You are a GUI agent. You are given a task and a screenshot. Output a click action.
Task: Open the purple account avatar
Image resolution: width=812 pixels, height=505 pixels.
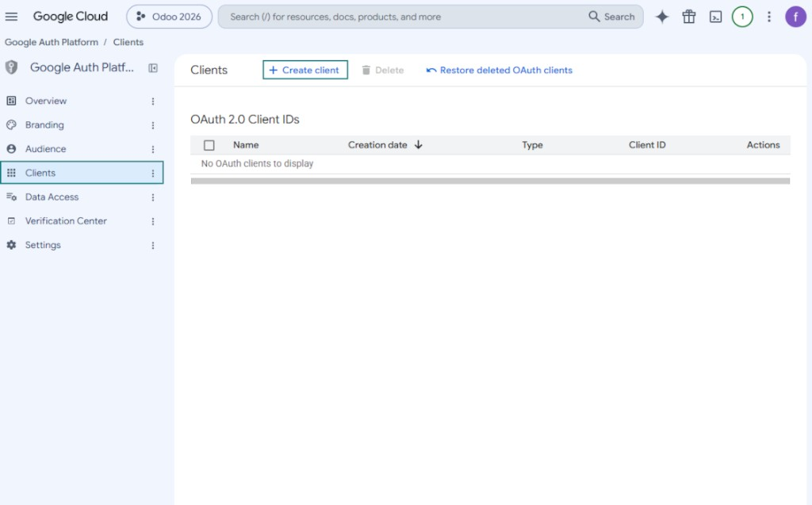point(795,17)
